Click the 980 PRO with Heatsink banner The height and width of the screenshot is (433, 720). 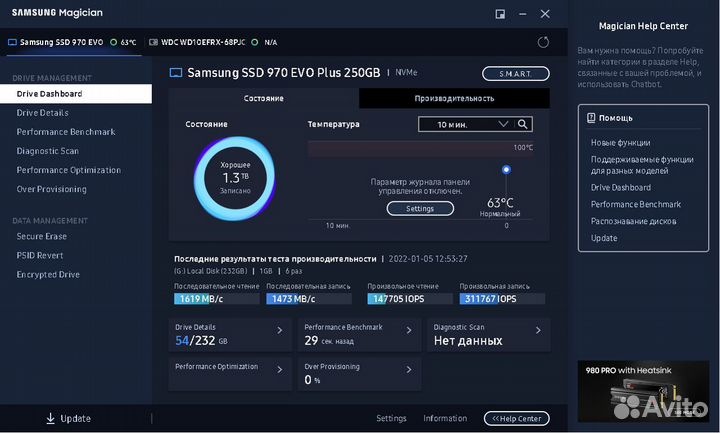tap(643, 392)
